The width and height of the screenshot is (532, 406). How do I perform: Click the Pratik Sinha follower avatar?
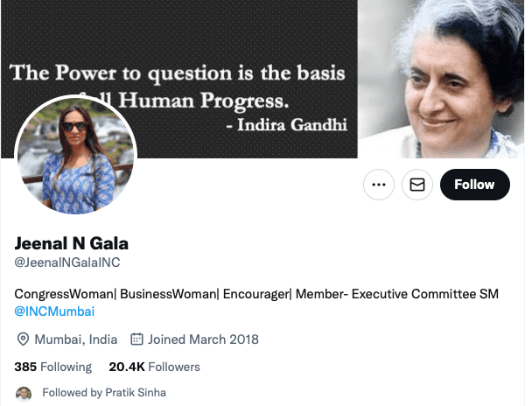tap(24, 394)
